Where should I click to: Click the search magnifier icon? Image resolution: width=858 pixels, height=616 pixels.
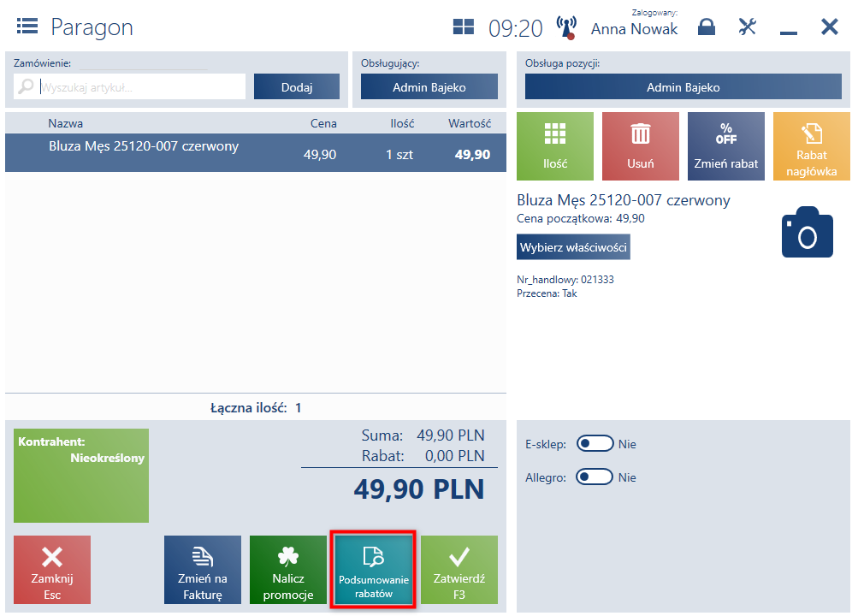click(26, 86)
